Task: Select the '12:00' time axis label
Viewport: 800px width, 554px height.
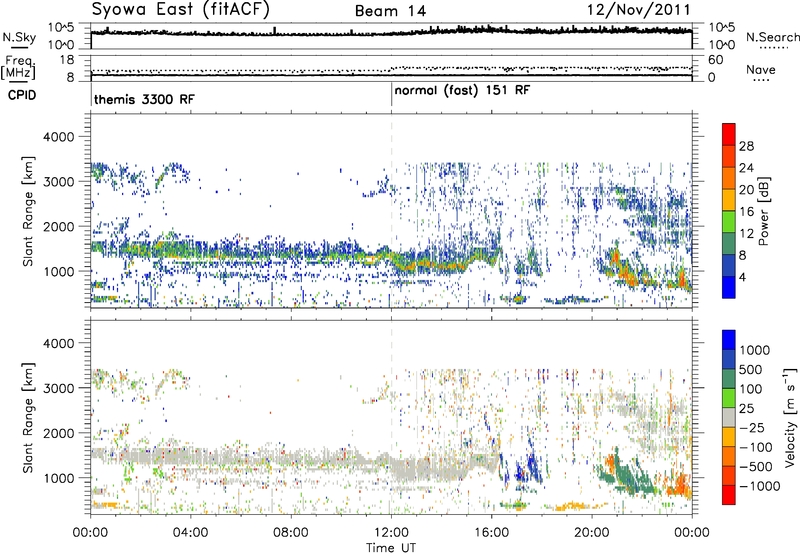Action: tap(391, 533)
